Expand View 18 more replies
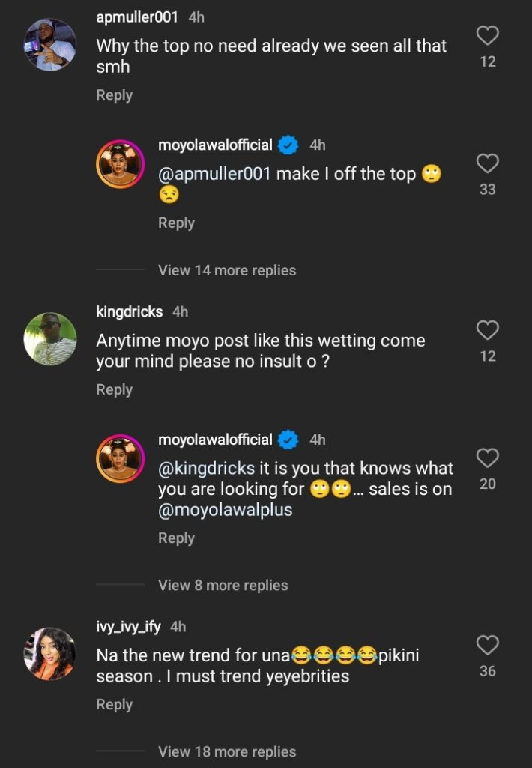Image resolution: width=532 pixels, height=768 pixels. pos(226,751)
